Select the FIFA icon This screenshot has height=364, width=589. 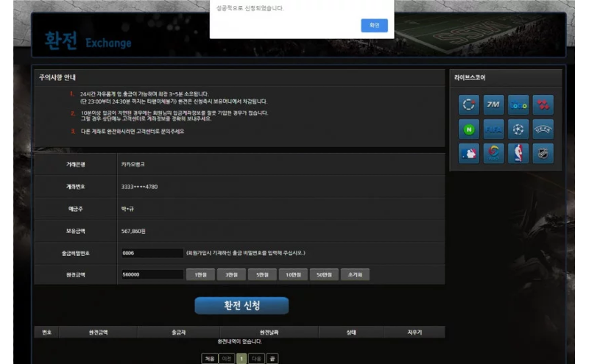[x=493, y=129]
